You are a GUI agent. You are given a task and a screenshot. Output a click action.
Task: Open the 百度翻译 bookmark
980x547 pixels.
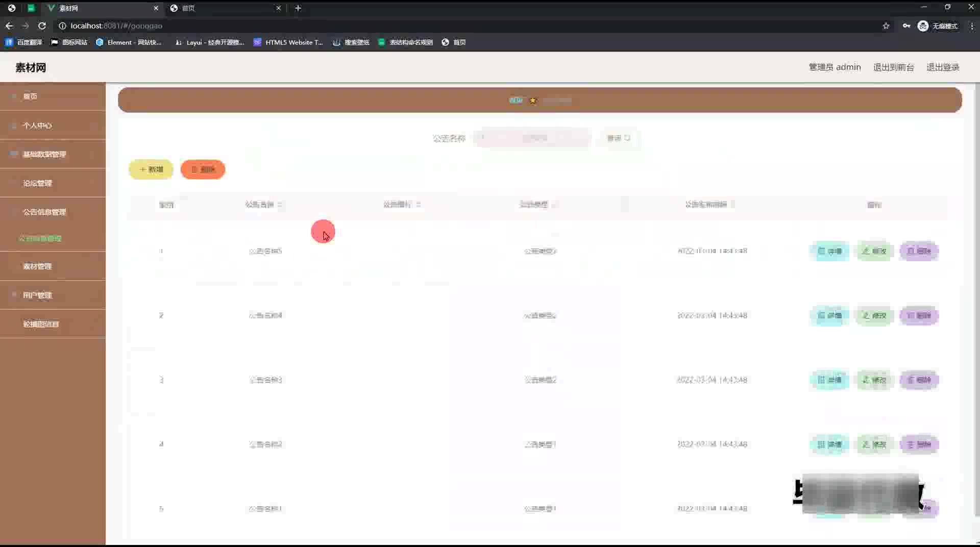pos(23,42)
